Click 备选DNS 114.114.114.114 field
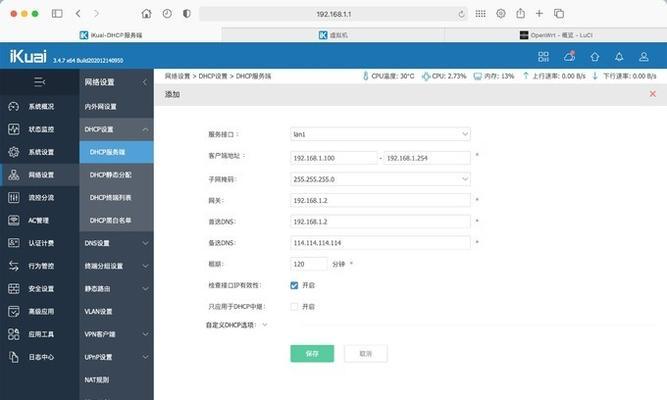This screenshot has height=400, width=667. pyautogui.click(x=380, y=243)
